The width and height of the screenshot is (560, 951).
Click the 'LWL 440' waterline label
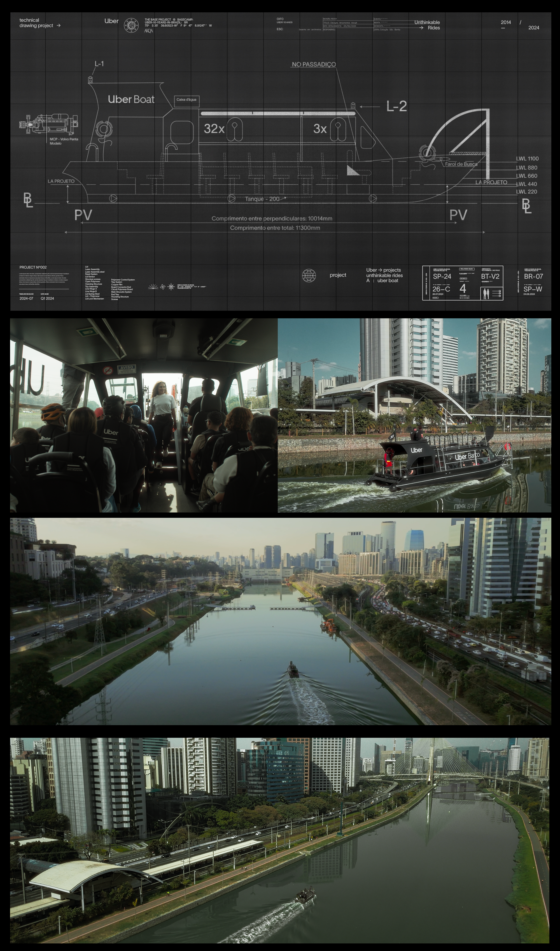click(x=526, y=184)
